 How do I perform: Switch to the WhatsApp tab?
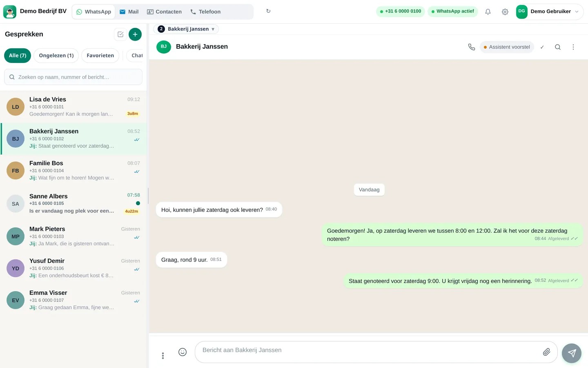coord(94,12)
